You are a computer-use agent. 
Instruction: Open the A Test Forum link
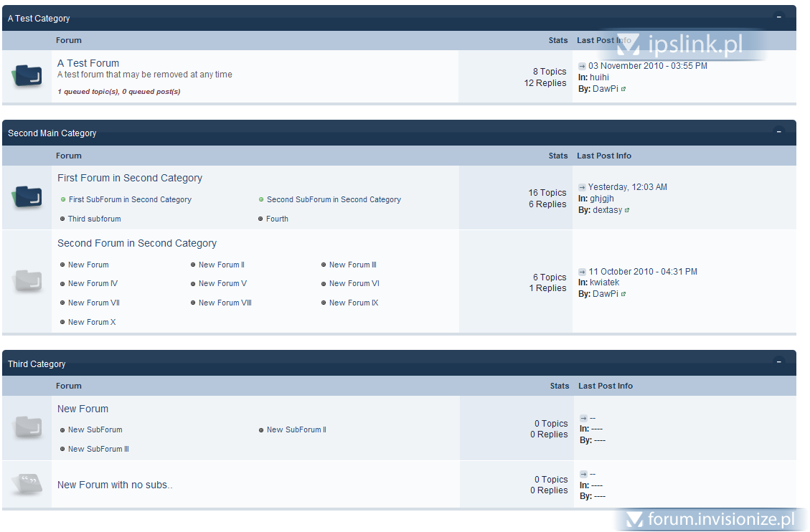88,63
